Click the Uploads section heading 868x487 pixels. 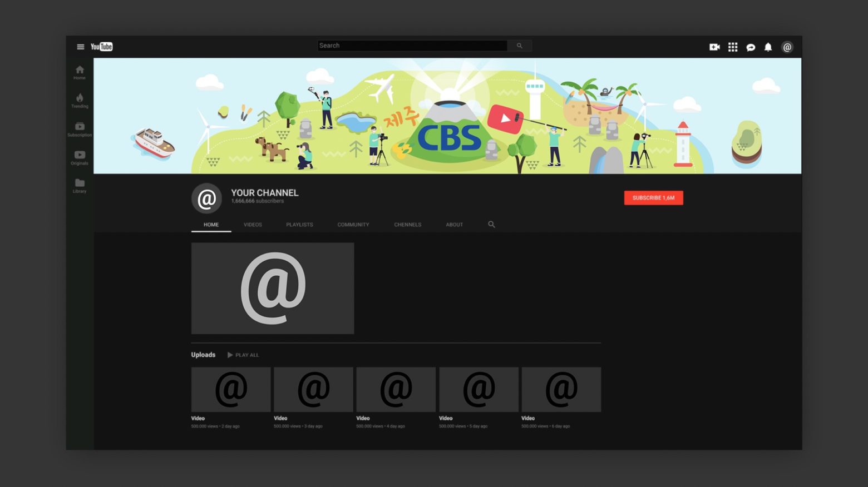203,355
